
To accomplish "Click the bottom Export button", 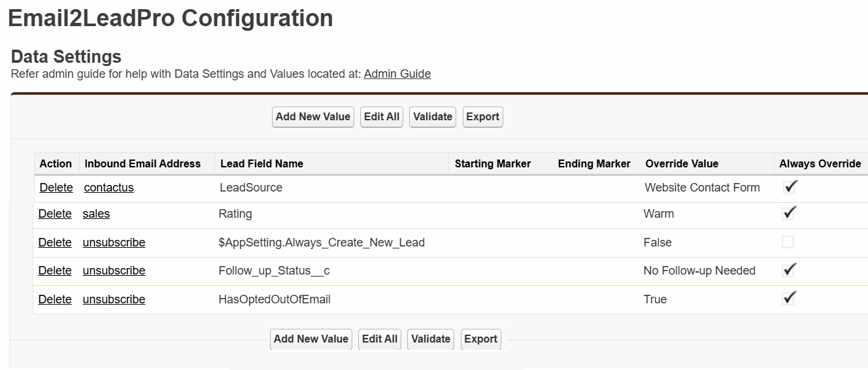I will point(480,339).
